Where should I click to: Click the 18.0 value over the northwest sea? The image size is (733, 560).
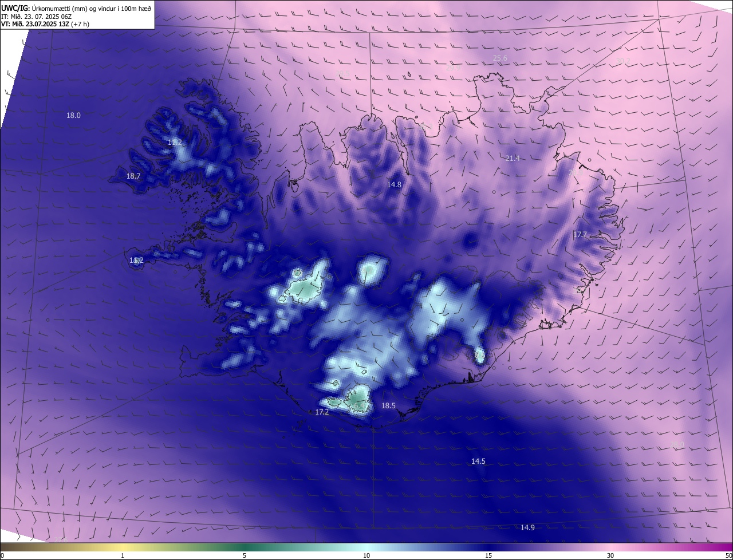[x=73, y=115]
